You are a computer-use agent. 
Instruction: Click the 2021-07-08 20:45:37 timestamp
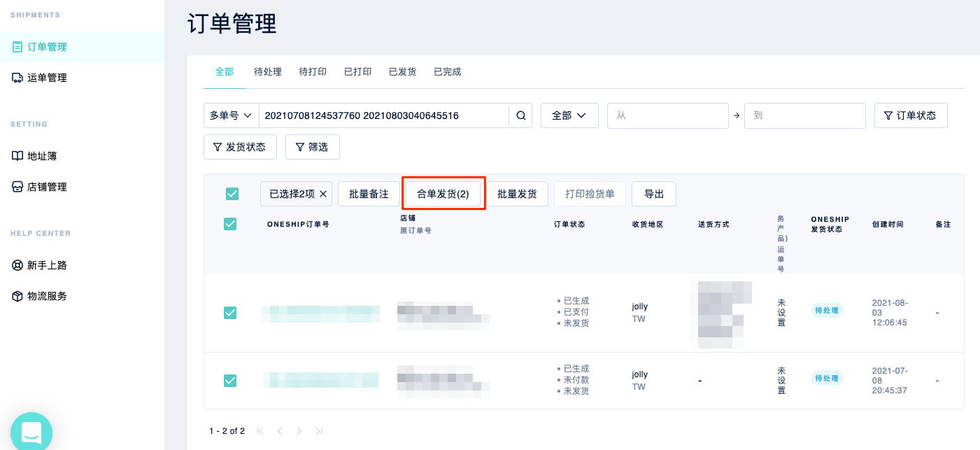point(890,381)
